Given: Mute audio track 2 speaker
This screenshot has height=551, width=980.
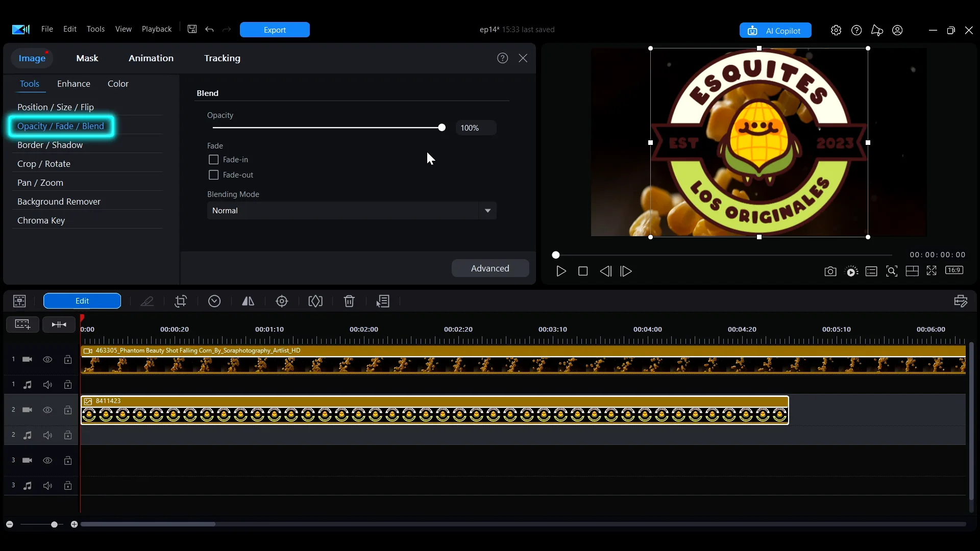Looking at the screenshot, I should point(47,435).
